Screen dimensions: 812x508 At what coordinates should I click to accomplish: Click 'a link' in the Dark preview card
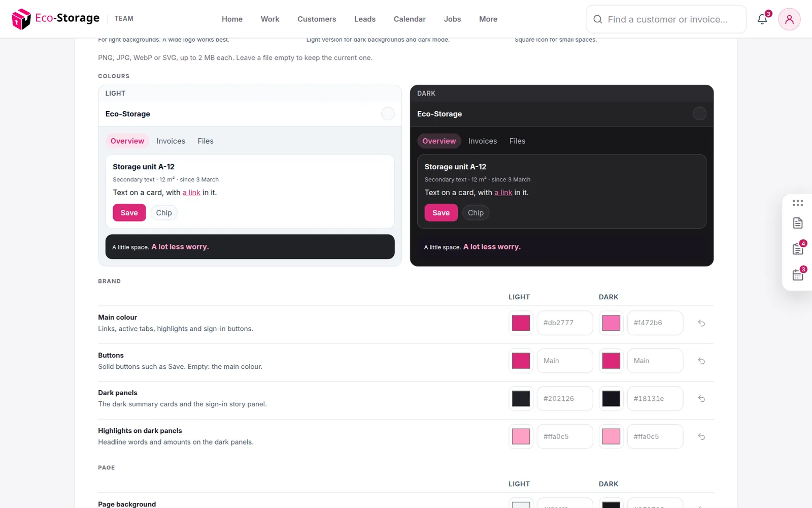point(503,193)
